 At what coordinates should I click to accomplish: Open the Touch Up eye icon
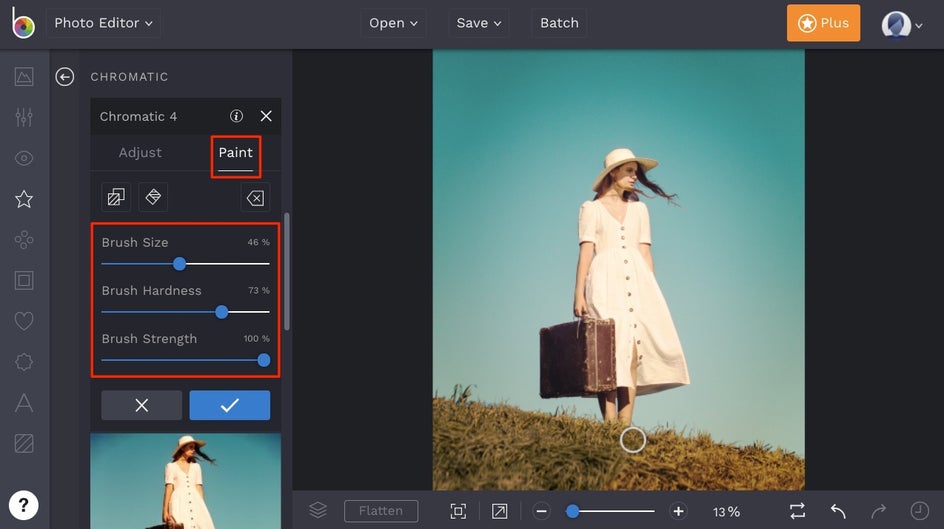24,158
